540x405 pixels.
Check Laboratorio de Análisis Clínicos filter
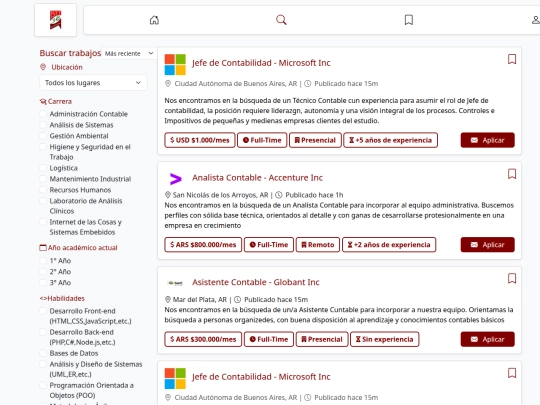click(43, 201)
